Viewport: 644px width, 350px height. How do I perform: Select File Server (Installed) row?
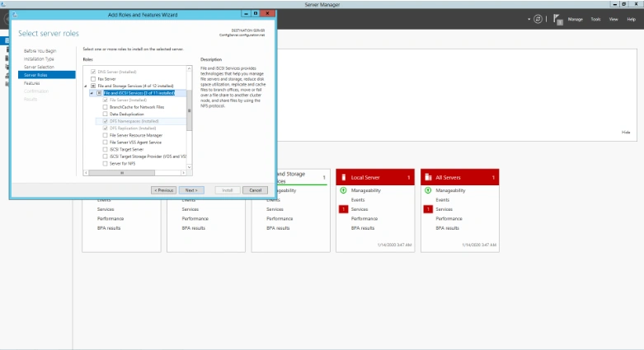point(128,100)
